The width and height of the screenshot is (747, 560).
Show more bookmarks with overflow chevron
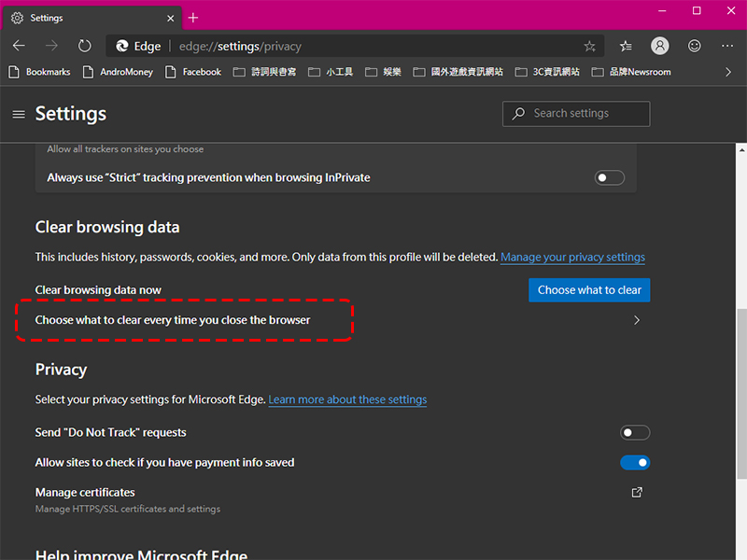pos(728,72)
